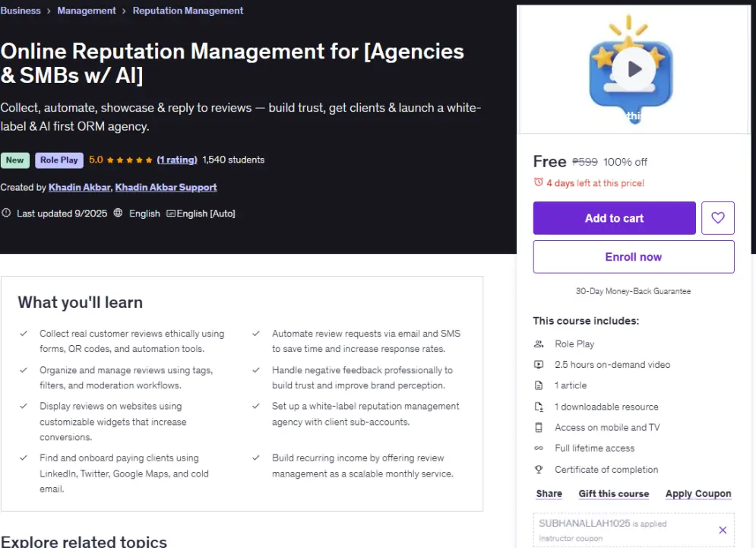Click checkmark beside Set up a white-label
This screenshot has width=756, height=548.
coord(256,406)
